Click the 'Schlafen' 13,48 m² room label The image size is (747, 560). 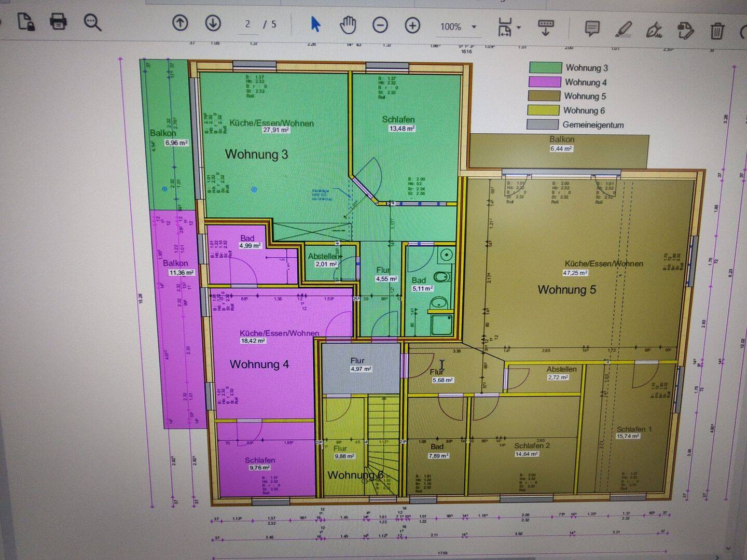point(398,119)
